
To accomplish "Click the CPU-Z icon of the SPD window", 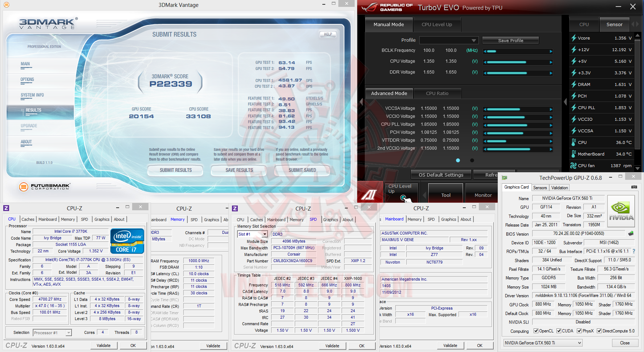I will 235,208.
